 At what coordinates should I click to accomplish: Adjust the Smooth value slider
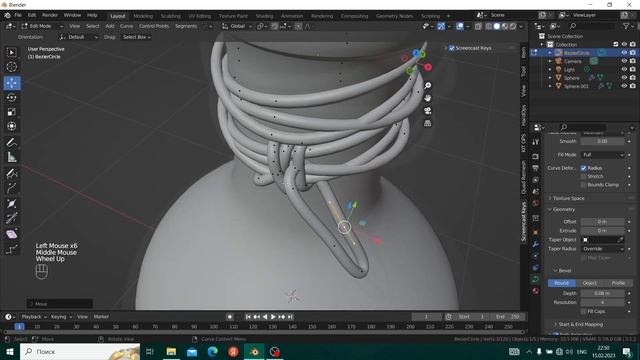point(602,141)
